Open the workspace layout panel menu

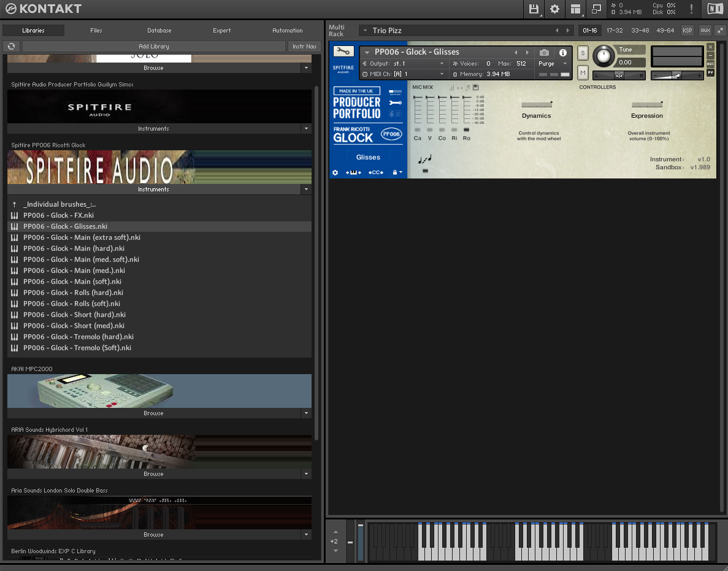pyautogui.click(x=575, y=9)
